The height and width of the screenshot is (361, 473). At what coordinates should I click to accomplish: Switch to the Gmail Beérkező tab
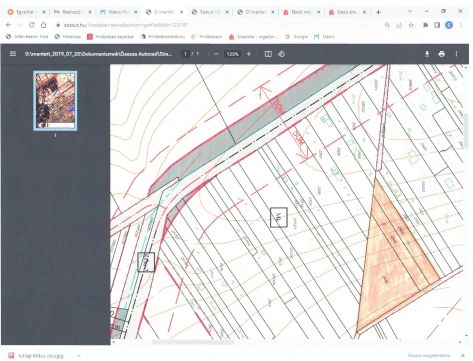click(x=72, y=12)
